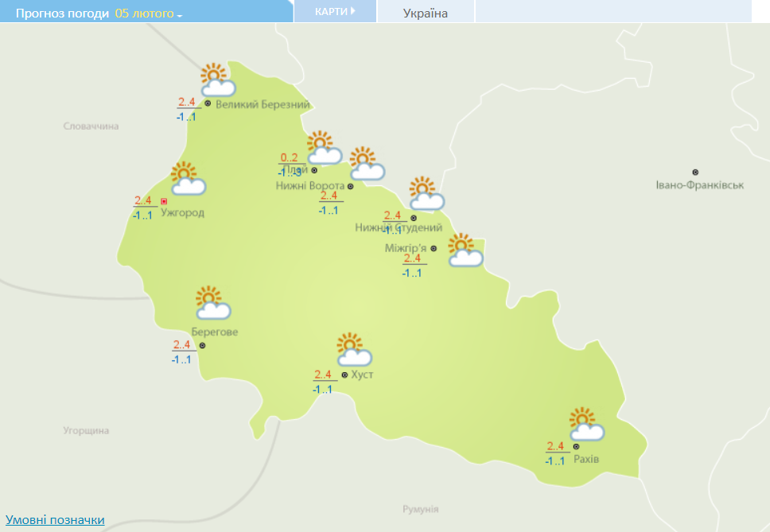
Task: Click weather icon above Рахів
Action: pos(586,425)
